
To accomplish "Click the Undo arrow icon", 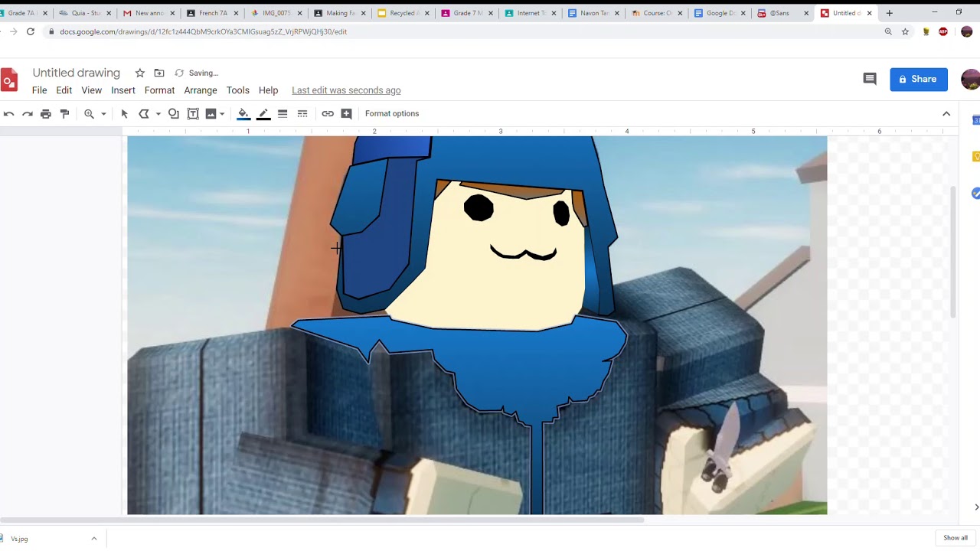I will (9, 113).
